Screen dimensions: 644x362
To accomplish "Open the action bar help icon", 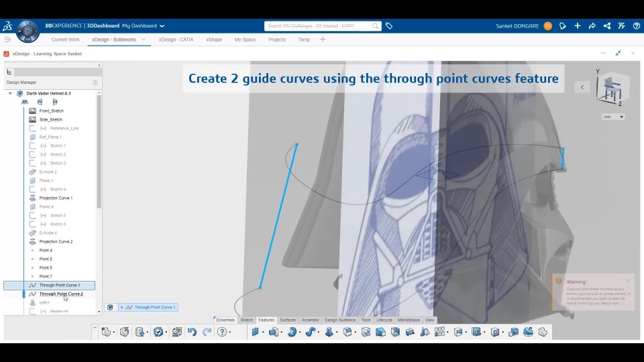I will coord(222,332).
